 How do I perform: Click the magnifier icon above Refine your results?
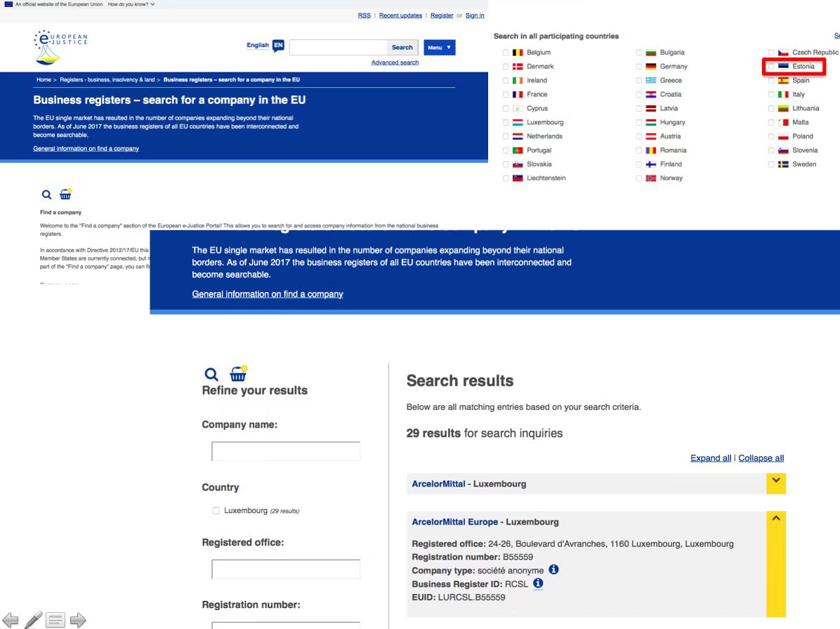tap(211, 374)
